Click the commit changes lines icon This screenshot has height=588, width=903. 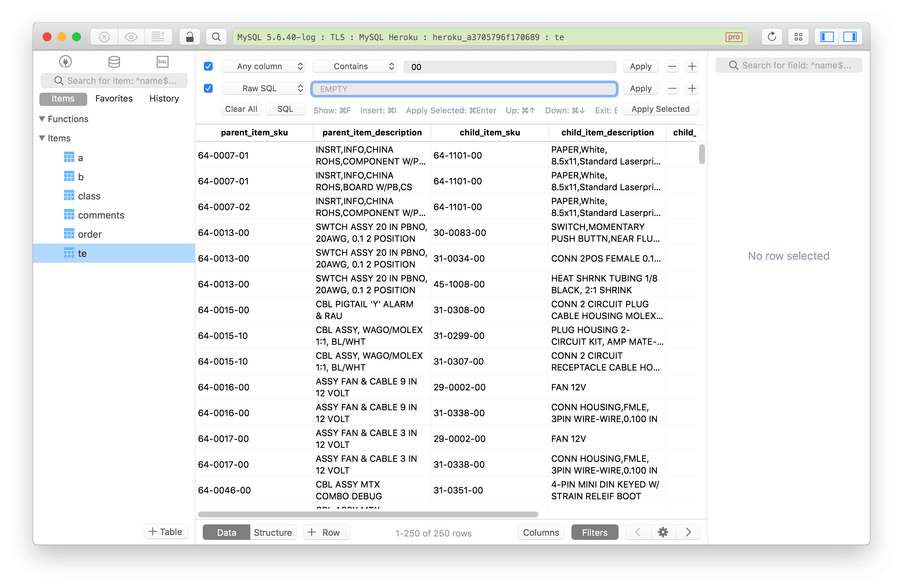(158, 37)
